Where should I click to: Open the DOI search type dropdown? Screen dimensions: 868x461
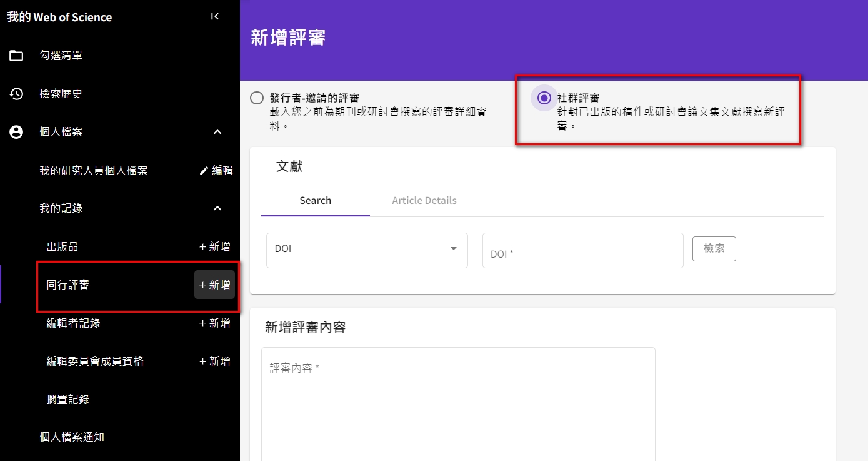(x=367, y=250)
